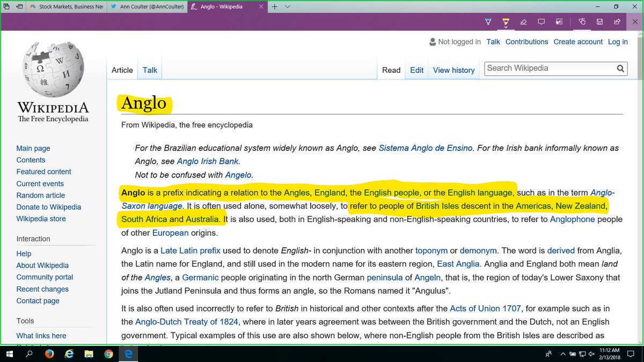
Task: Select the eraser tool
Action: pyautogui.click(x=524, y=21)
